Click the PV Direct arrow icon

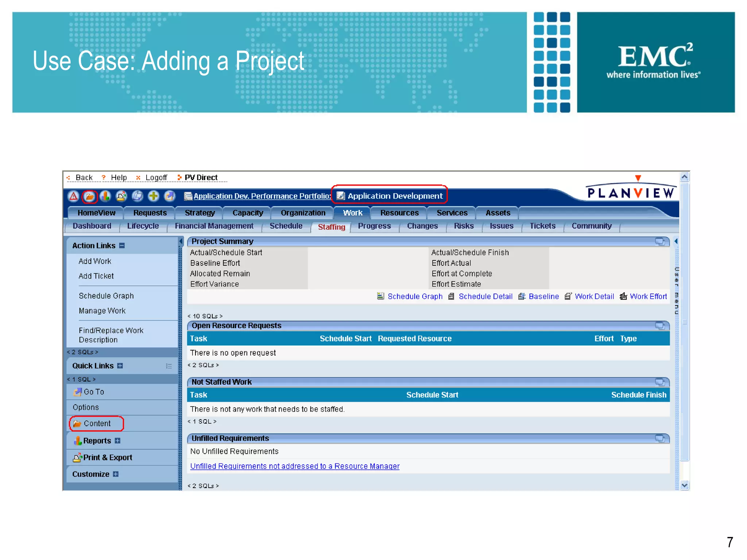pos(179,178)
